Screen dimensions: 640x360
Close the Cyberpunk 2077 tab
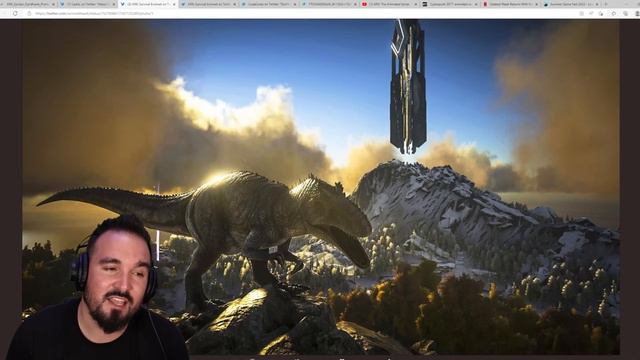pos(476,4)
